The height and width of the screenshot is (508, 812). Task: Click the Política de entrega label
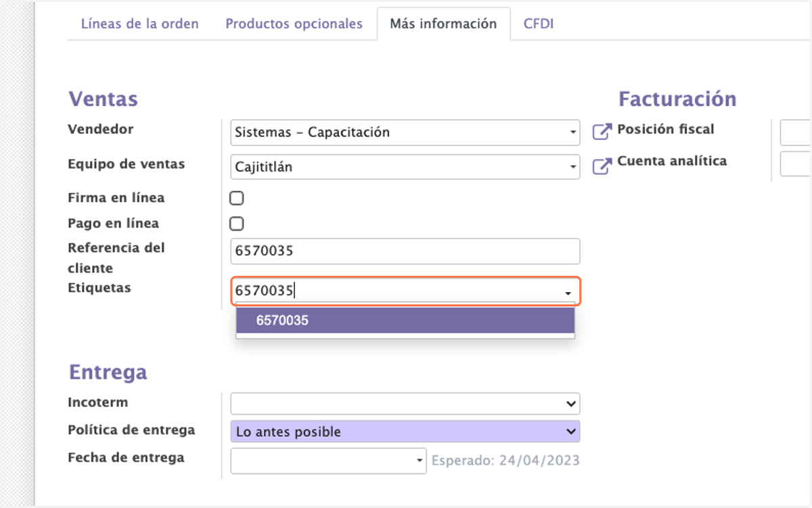(x=131, y=430)
